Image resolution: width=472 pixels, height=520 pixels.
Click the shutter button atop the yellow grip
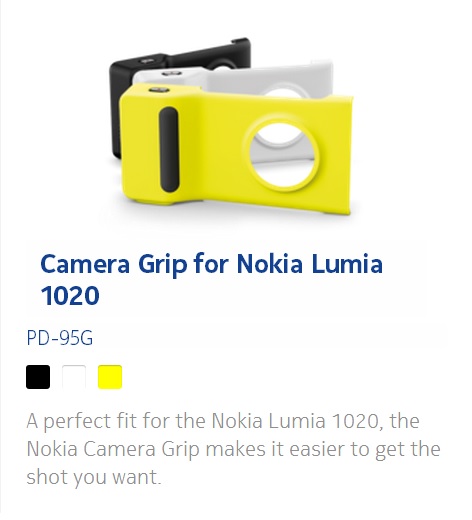pos(159,90)
